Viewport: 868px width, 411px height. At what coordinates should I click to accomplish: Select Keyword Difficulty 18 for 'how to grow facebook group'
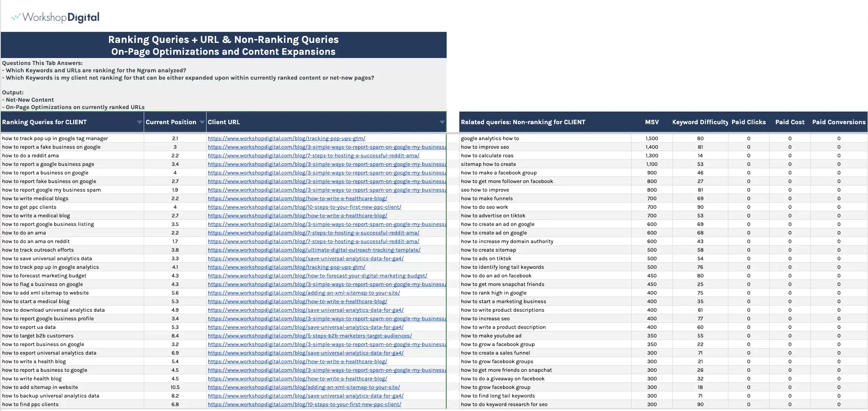click(700, 387)
